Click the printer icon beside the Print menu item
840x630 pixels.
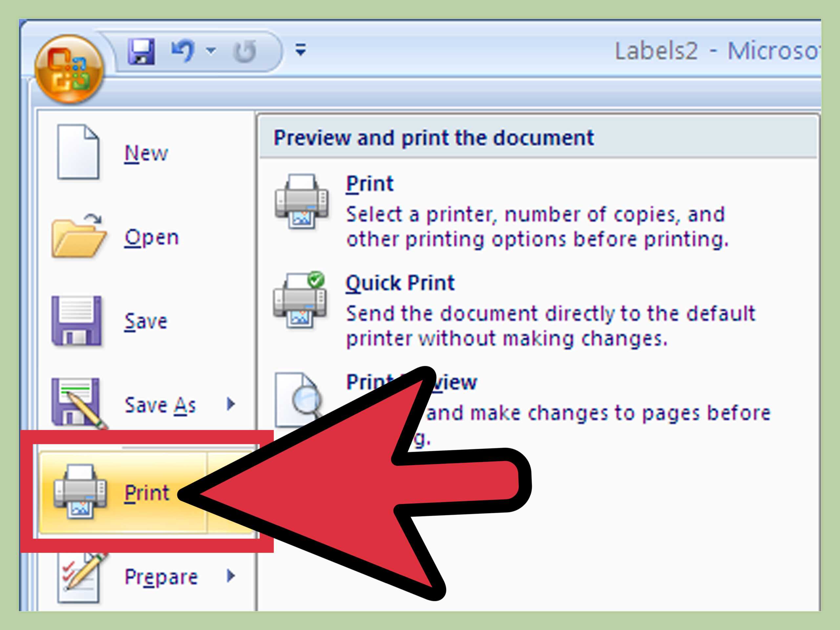(80, 492)
